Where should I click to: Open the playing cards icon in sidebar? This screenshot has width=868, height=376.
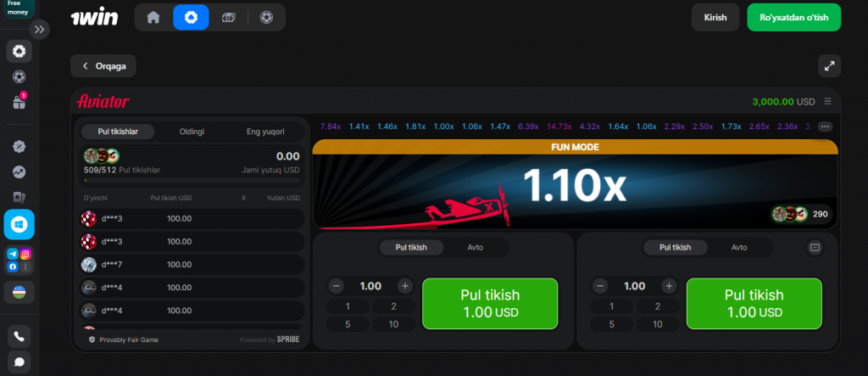pos(19,198)
